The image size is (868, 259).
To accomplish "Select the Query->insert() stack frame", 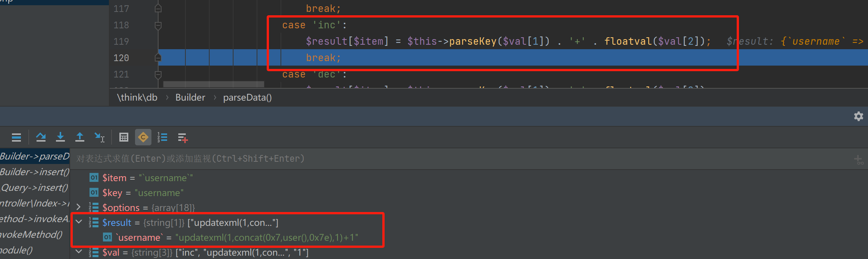I will tap(35, 187).
